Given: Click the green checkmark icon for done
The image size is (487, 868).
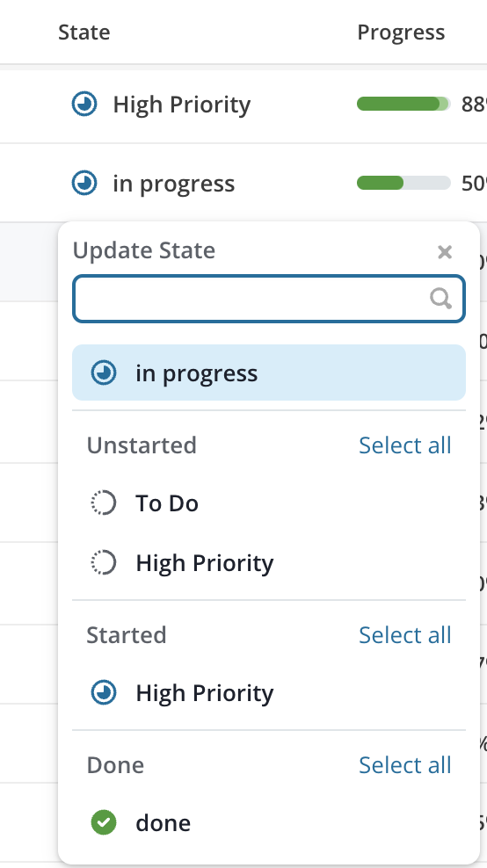Looking at the screenshot, I should [x=104, y=822].
